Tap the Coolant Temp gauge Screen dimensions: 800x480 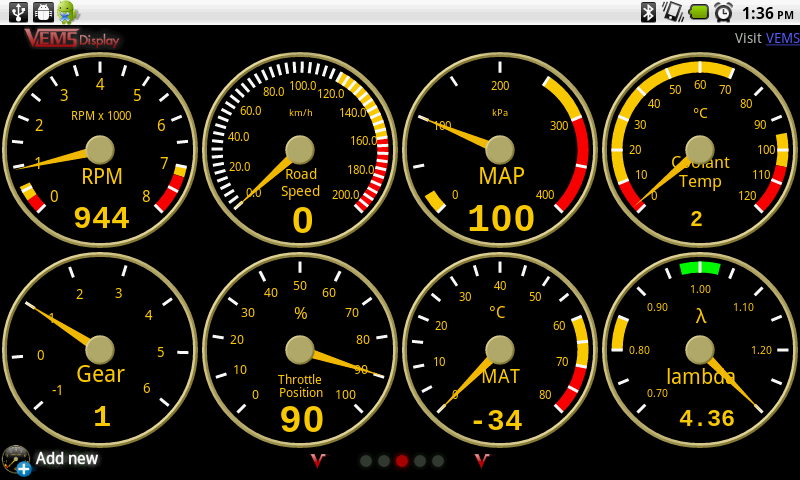(700, 150)
